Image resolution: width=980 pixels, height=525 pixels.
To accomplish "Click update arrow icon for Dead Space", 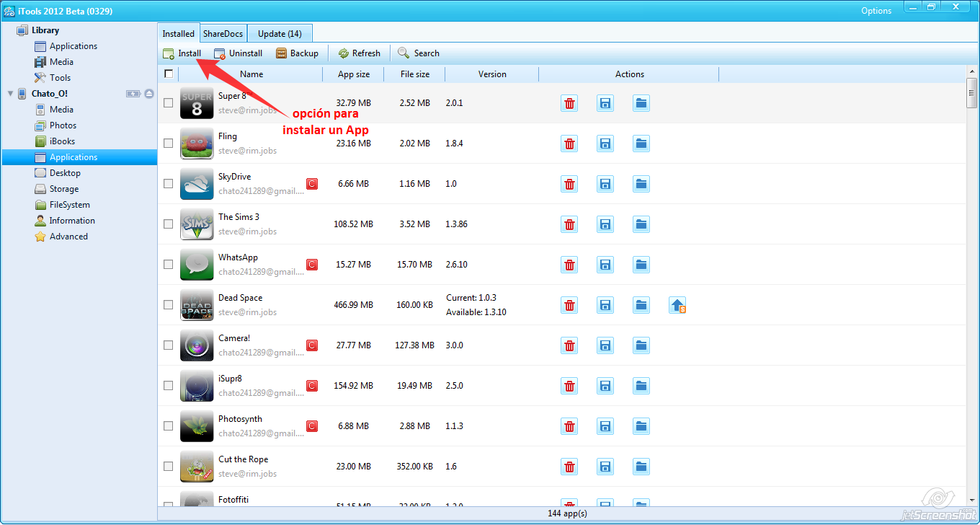I will (677, 305).
